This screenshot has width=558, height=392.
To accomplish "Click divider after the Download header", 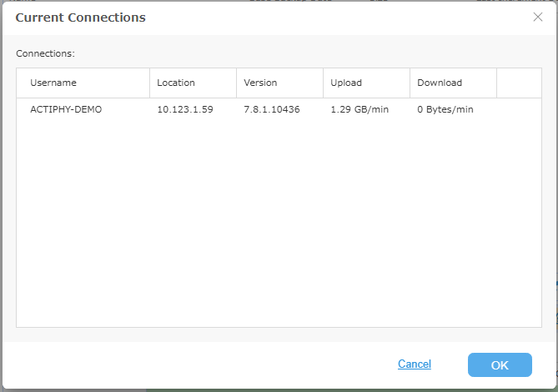I will (497, 83).
